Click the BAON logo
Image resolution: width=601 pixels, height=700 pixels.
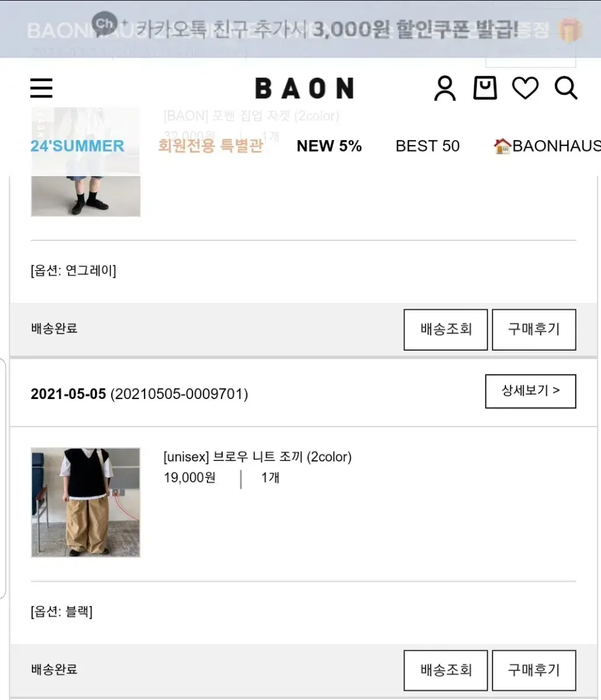(304, 89)
